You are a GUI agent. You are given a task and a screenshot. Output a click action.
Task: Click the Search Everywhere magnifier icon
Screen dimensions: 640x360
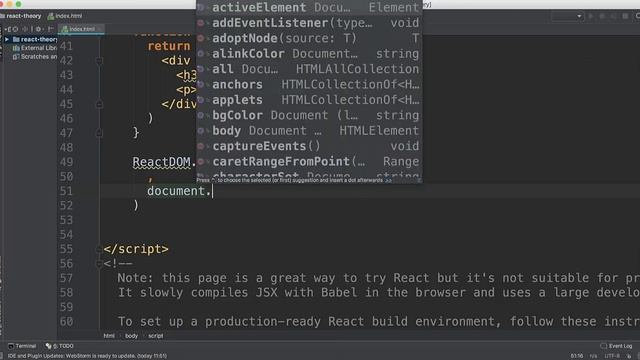[x=637, y=16]
